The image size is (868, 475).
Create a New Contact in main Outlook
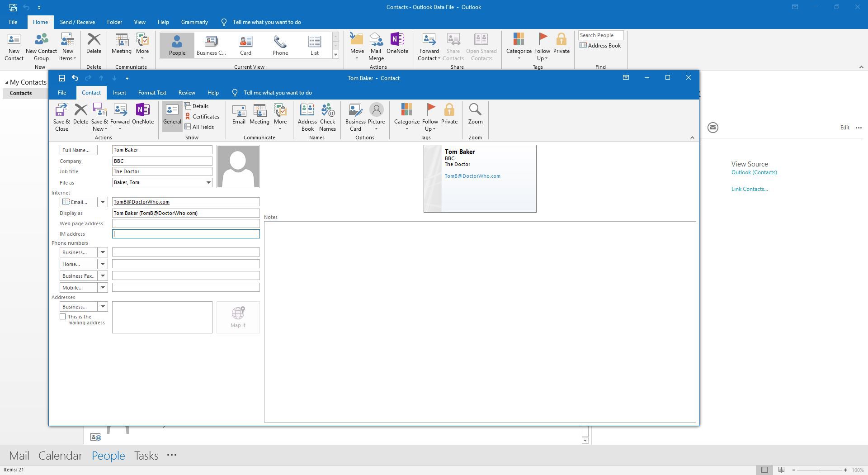(x=14, y=47)
